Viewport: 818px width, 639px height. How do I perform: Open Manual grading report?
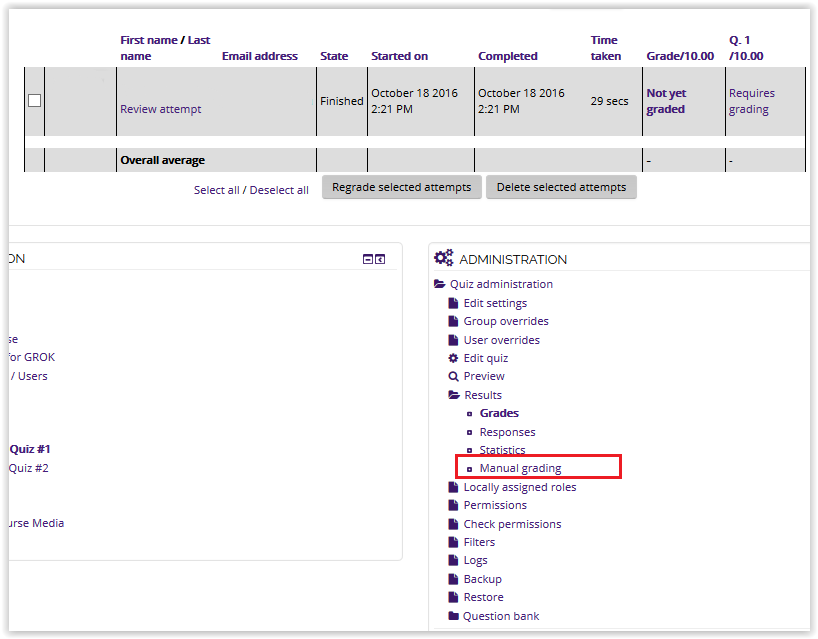coord(521,468)
